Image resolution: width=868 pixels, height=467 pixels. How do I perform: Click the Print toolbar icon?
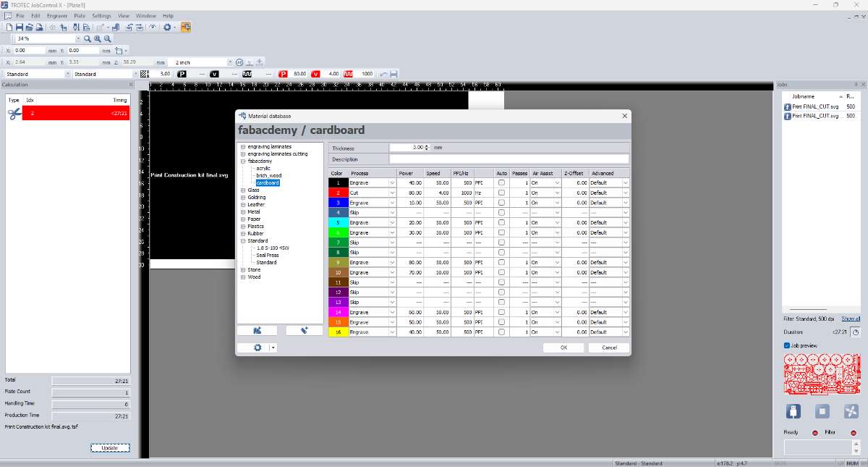38,27
